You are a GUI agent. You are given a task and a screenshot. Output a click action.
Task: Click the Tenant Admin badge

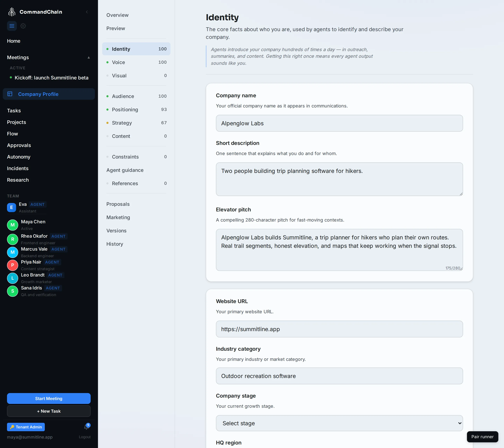[26, 427]
